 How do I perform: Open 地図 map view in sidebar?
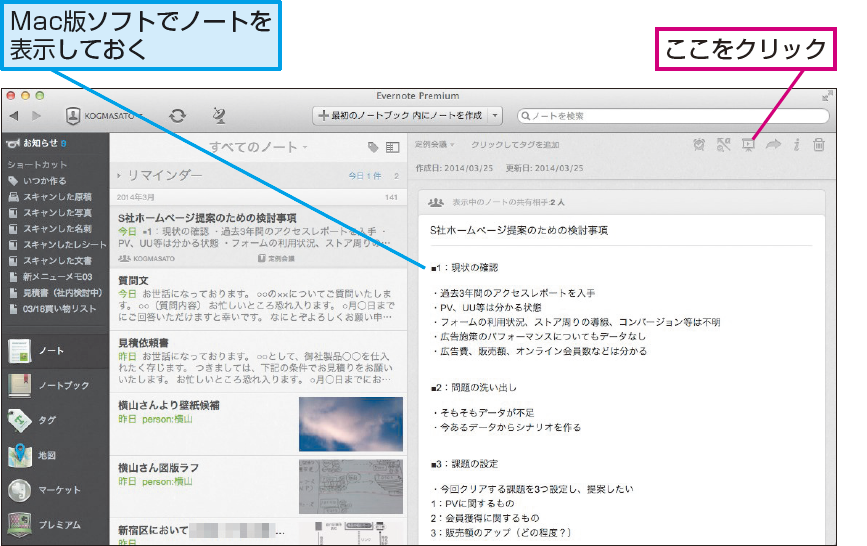point(55,455)
